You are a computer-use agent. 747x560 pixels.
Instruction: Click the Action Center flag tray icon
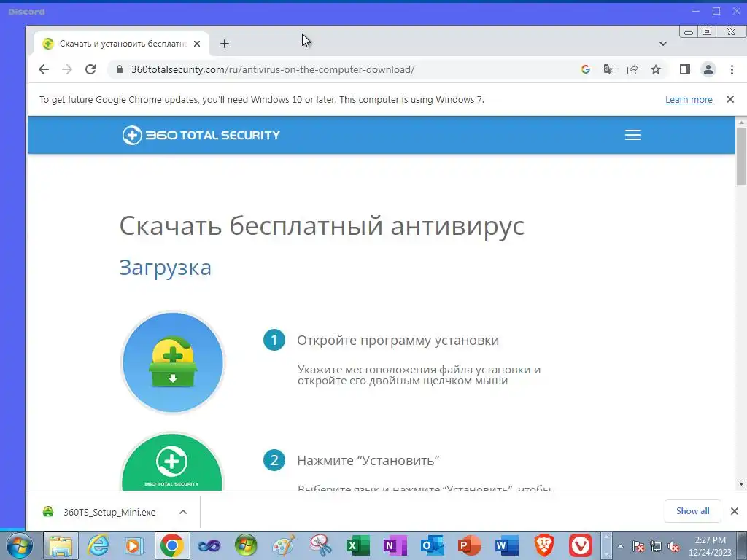point(638,547)
